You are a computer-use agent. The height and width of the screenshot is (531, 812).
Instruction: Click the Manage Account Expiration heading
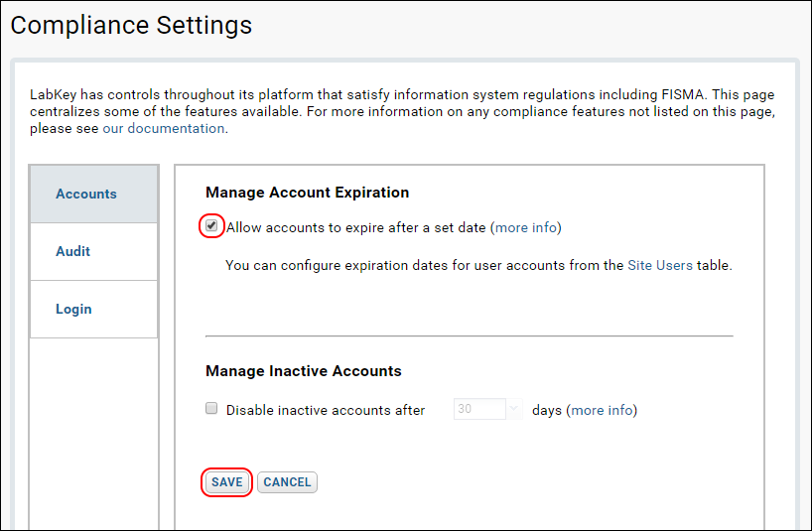307,193
